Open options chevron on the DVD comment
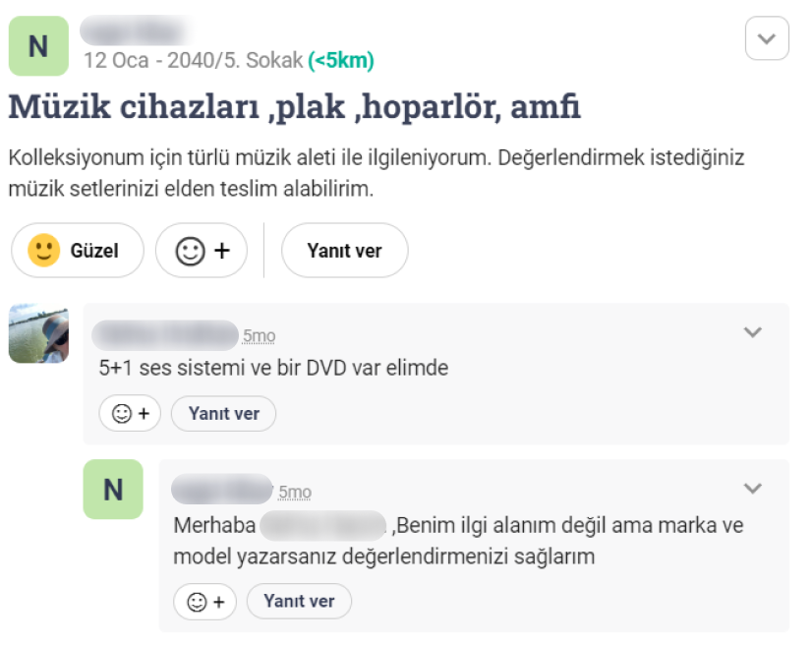The height and width of the screenshot is (645, 812). [752, 332]
